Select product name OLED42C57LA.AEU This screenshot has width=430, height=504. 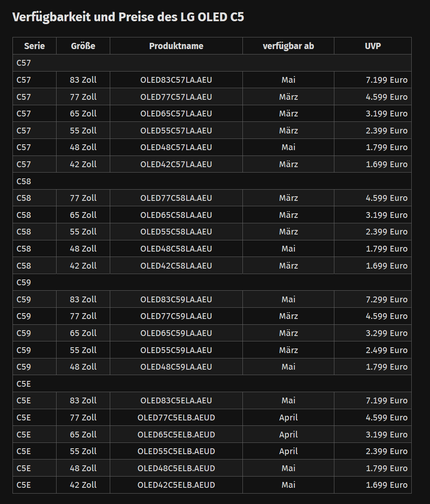tap(176, 164)
